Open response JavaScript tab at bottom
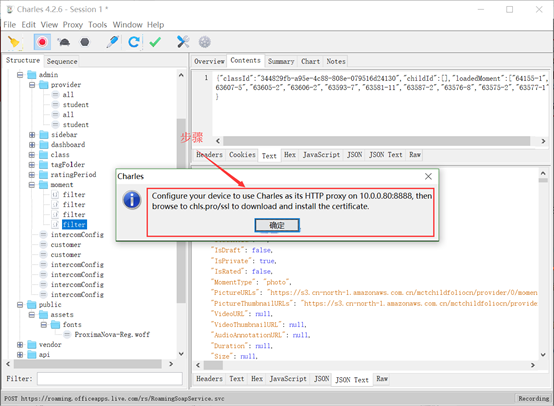Screen dimensions: 554x406 point(288,379)
